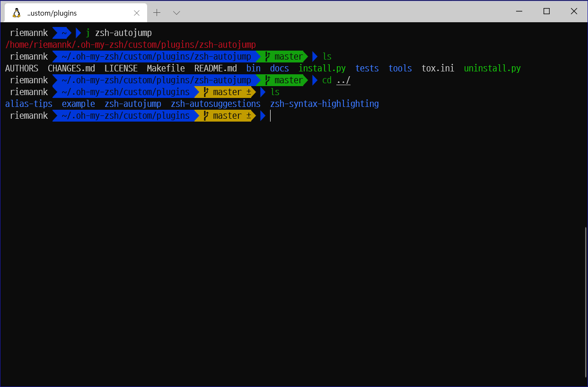Click the zsh-syntax-highlighting directory name

point(325,104)
